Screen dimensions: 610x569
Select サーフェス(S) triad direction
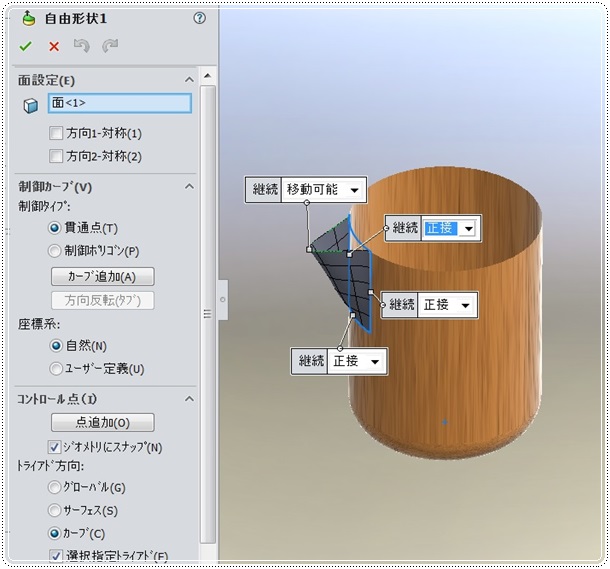point(54,510)
